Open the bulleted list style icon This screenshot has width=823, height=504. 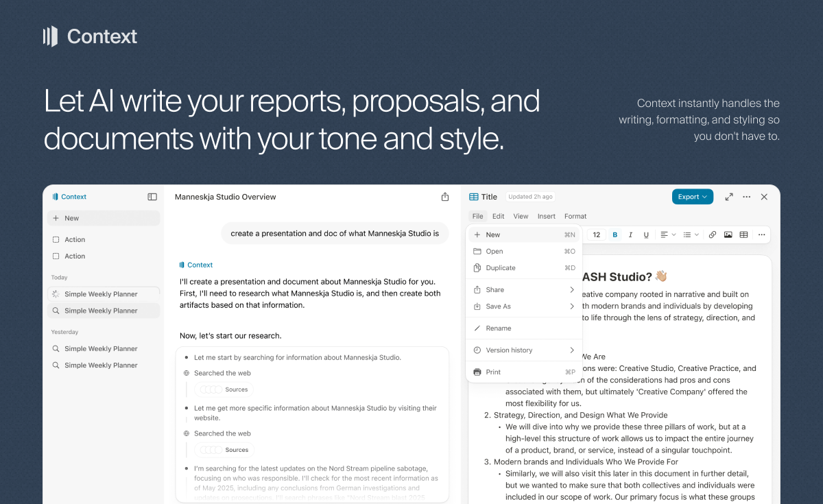pos(689,235)
